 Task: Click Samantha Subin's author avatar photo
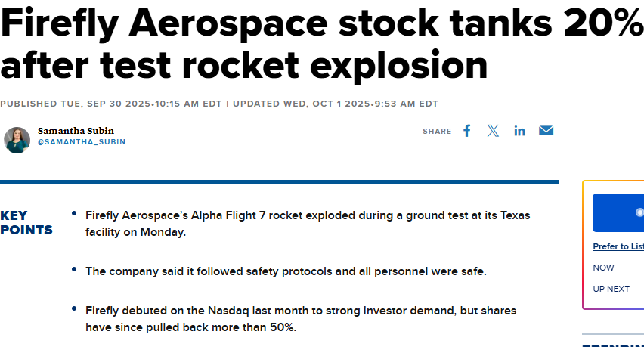click(x=17, y=140)
